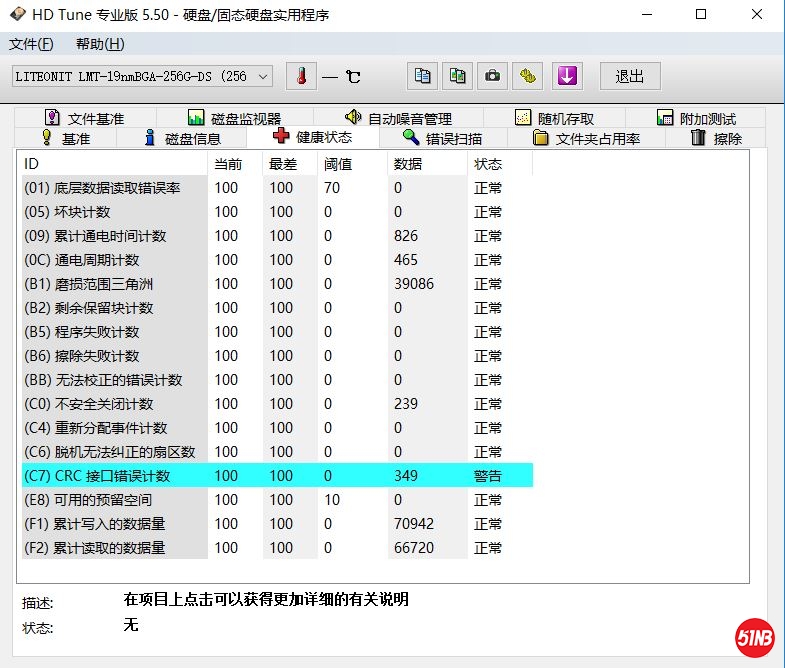Click the 退出 button
This screenshot has height=668, width=785.
tap(629, 76)
